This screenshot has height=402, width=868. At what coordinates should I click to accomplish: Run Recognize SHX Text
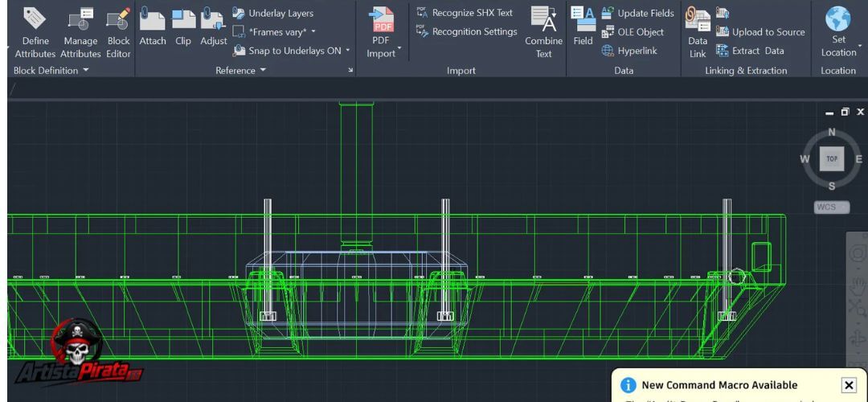point(465,12)
